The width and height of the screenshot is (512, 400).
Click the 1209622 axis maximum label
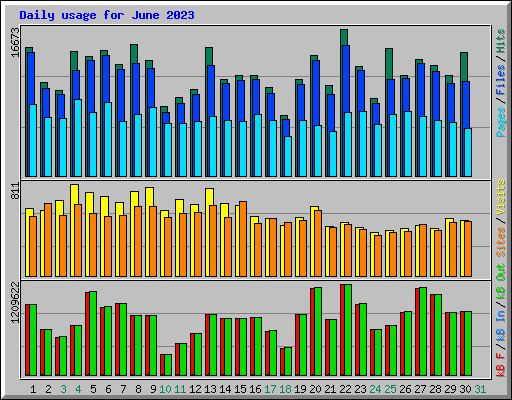(x=15, y=302)
